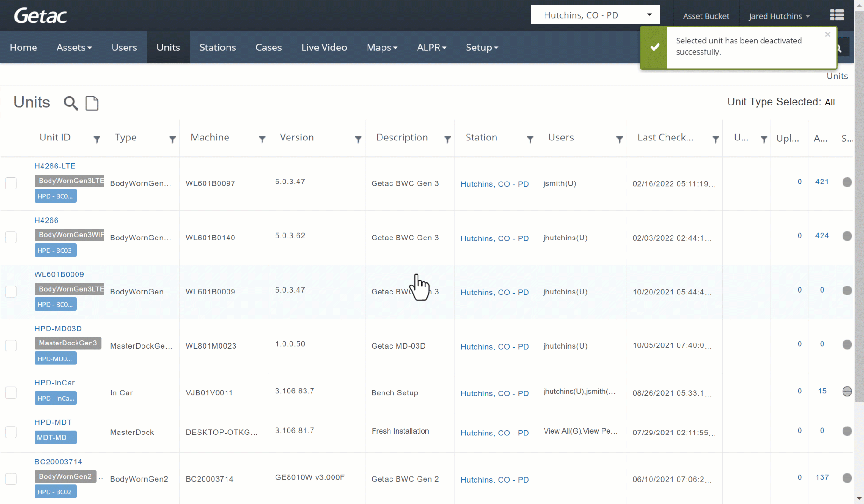Expand the Setup menu
The image size is (864, 504).
click(482, 48)
